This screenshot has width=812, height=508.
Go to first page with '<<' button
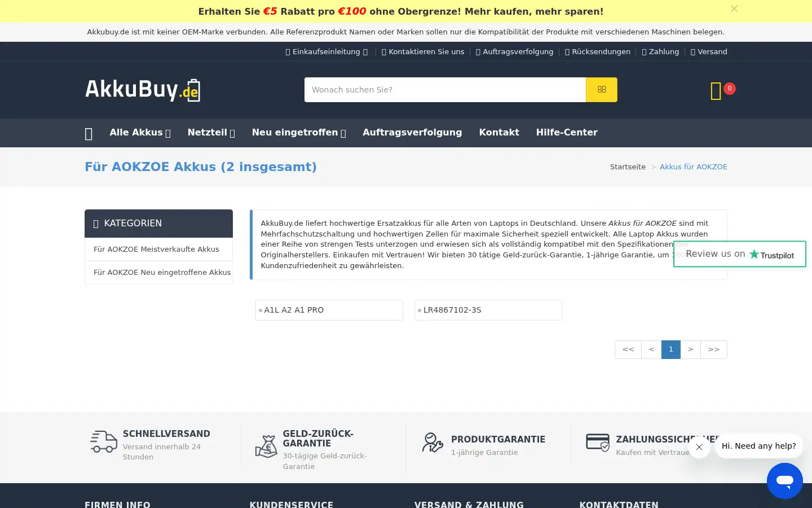coord(628,349)
